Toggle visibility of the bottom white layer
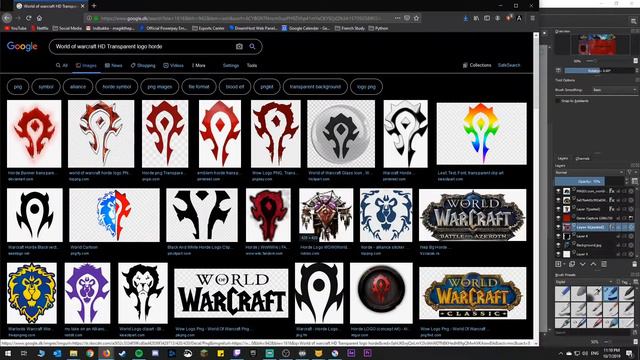Viewport: 640px width, 360px height. click(558, 254)
